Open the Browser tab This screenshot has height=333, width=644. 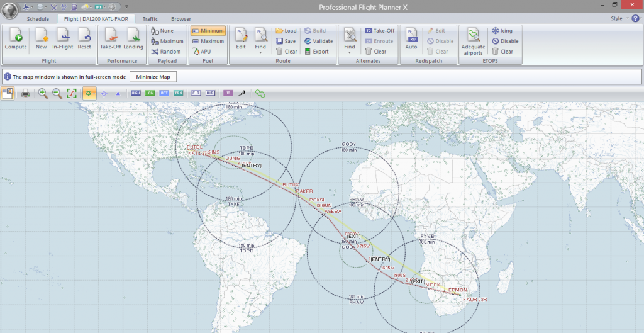[x=180, y=19]
